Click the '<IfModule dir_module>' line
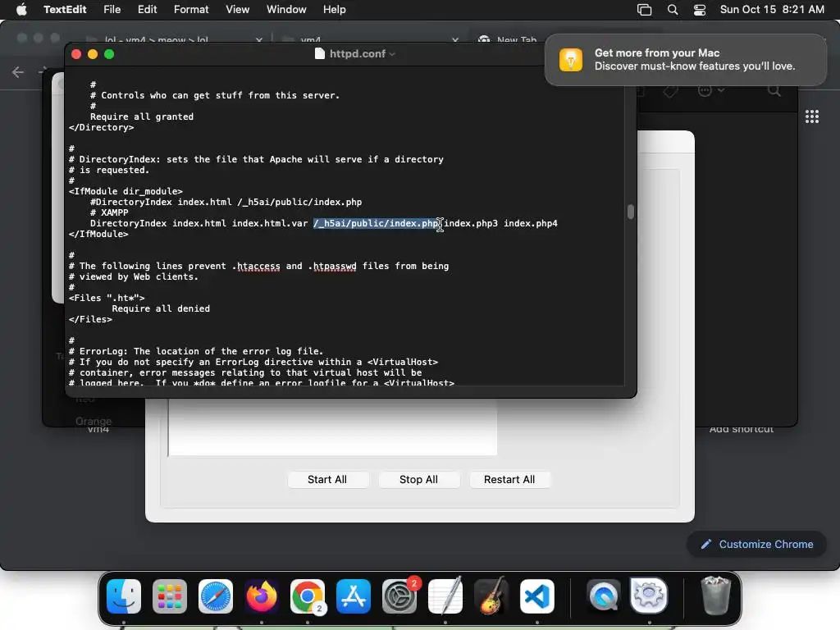 126,191
